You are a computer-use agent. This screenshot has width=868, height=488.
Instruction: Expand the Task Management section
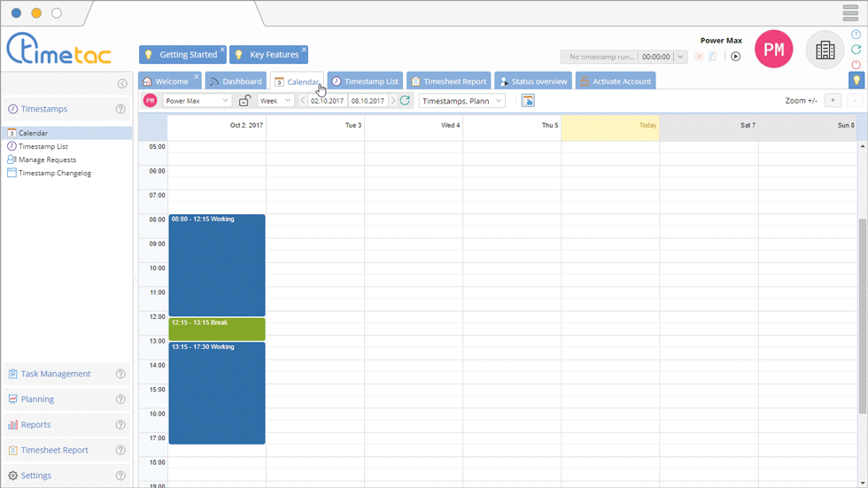[56, 374]
